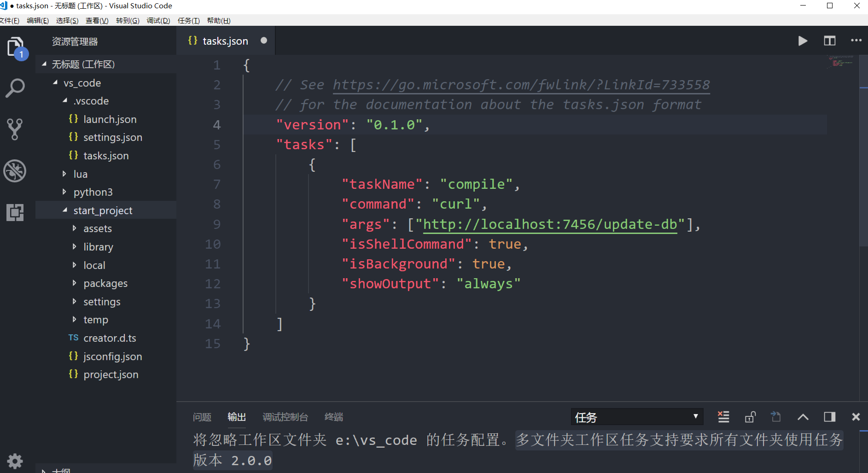Split the editor with the split icon

pyautogui.click(x=829, y=41)
